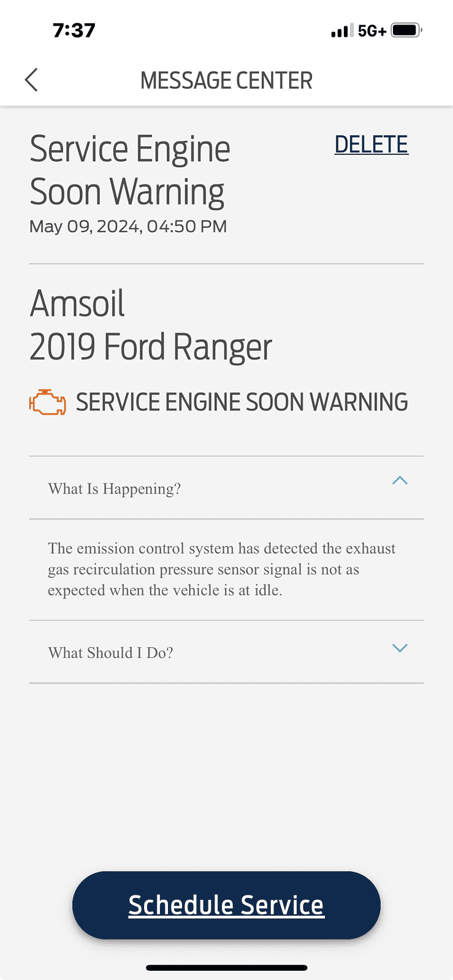Tap the emission control system description text
The width and height of the screenshot is (453, 980).
tap(221, 569)
